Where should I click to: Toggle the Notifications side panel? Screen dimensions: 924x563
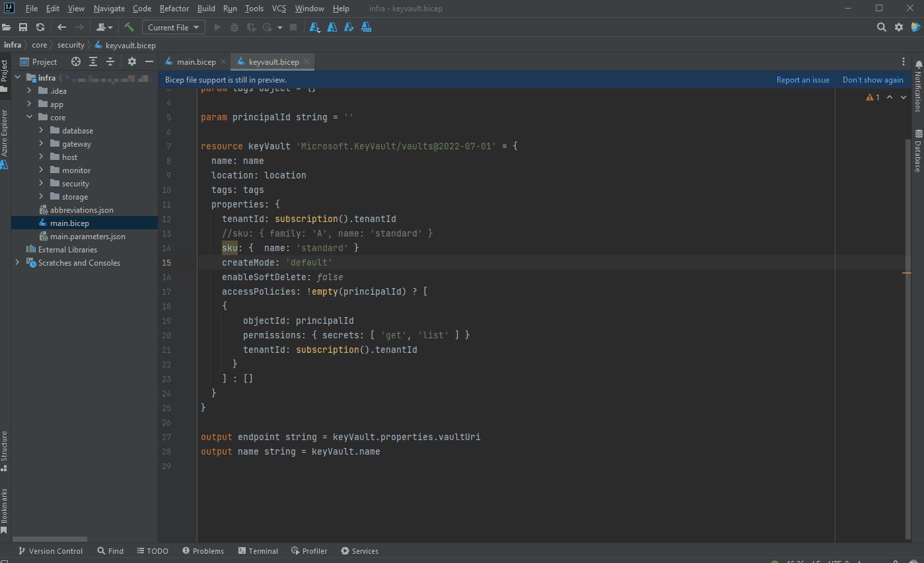[918, 86]
